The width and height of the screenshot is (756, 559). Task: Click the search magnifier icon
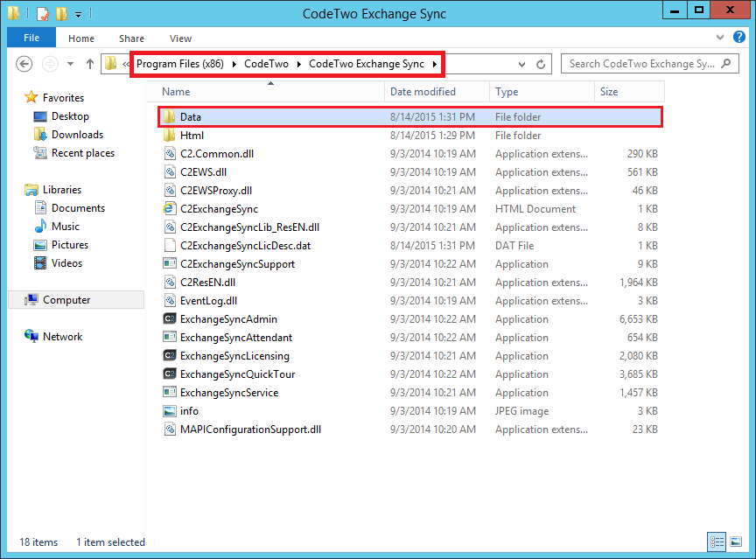click(x=726, y=64)
